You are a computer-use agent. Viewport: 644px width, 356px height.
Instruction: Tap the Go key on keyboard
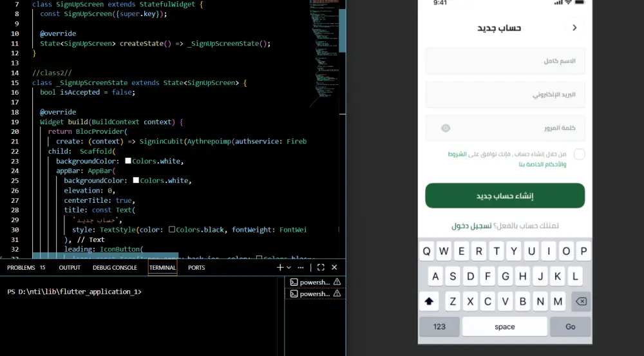coord(571,327)
